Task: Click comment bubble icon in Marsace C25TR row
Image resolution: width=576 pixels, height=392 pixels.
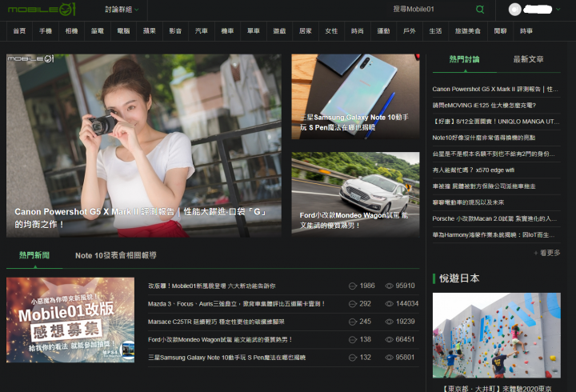Action: (353, 322)
